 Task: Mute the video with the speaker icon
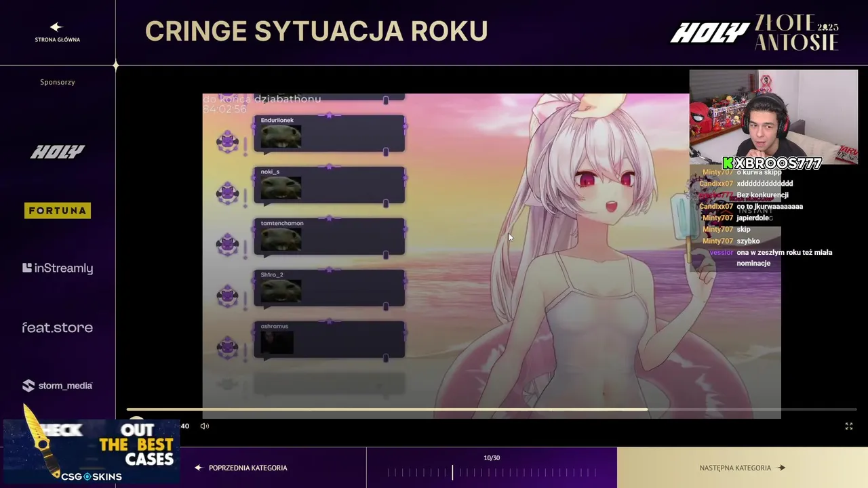click(205, 426)
